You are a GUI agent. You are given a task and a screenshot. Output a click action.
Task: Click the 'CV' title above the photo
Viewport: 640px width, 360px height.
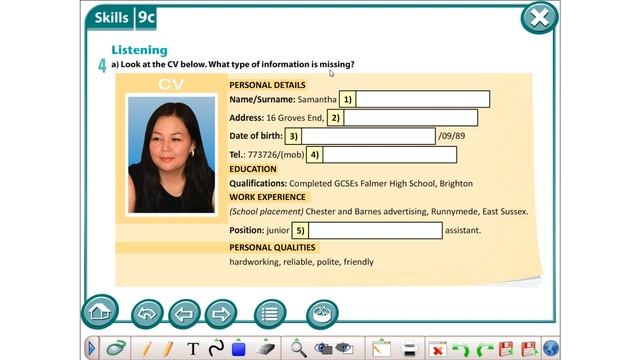(171, 84)
